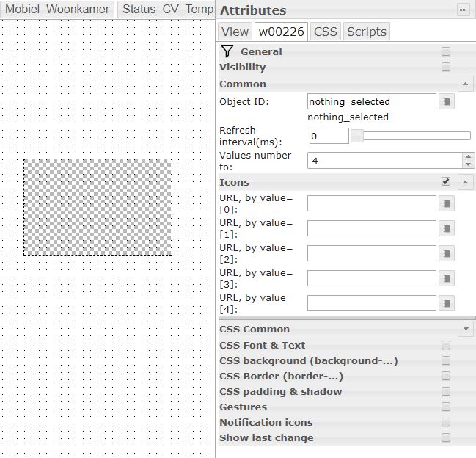Click the Refresh interval slider handle
This screenshot has width=476, height=458.
tap(357, 136)
